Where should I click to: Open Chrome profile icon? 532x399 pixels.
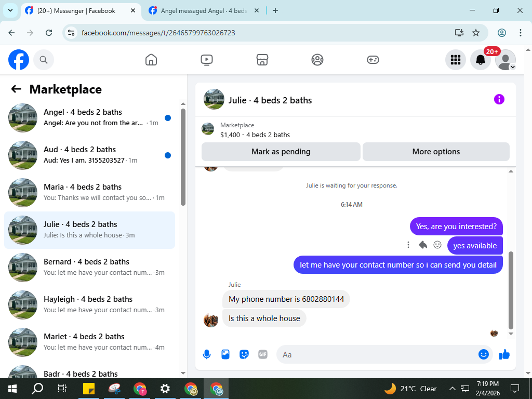tap(502, 33)
